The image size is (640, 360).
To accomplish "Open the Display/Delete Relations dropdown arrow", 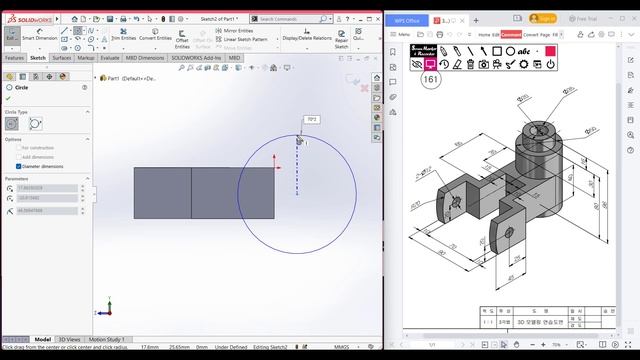I will (x=307, y=49).
